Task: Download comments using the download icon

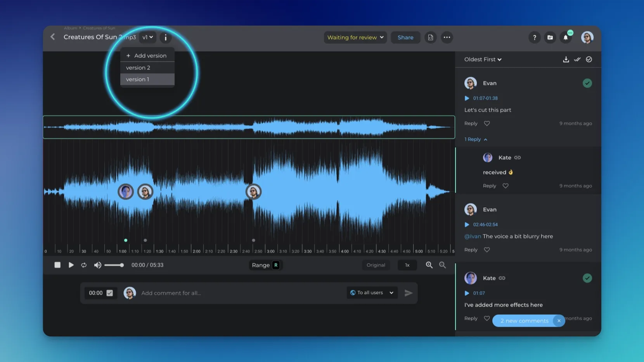Action: [566, 59]
